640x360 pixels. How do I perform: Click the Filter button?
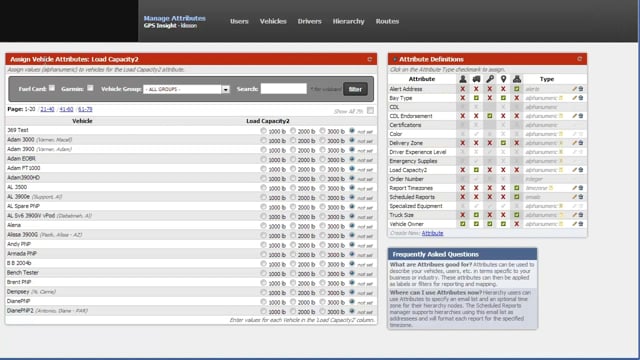(355, 89)
